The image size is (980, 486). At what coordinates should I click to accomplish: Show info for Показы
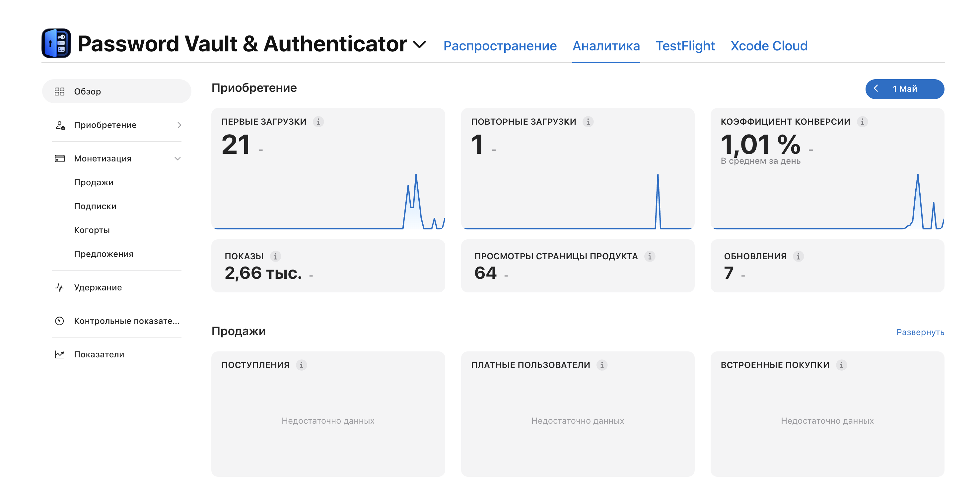point(275,256)
